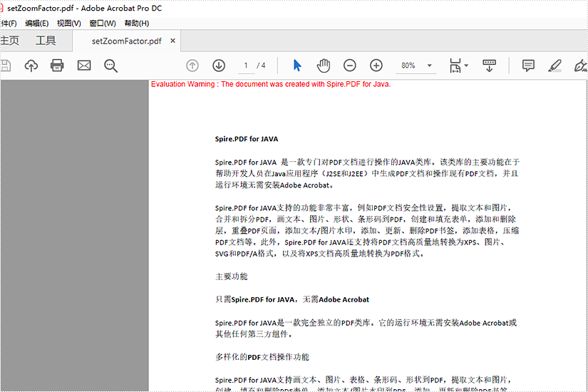Open the 编辑(E) menu
588x392 pixels.
(x=37, y=24)
